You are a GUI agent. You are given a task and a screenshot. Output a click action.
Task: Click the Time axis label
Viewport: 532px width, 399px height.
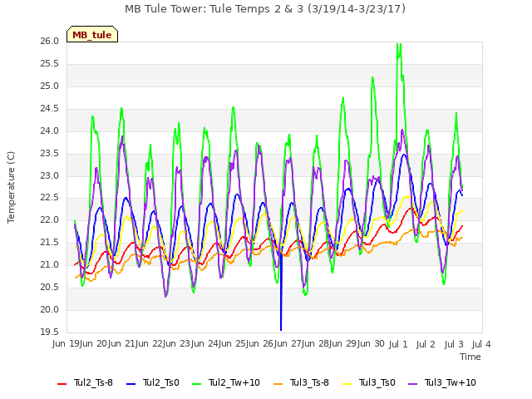[x=470, y=357]
